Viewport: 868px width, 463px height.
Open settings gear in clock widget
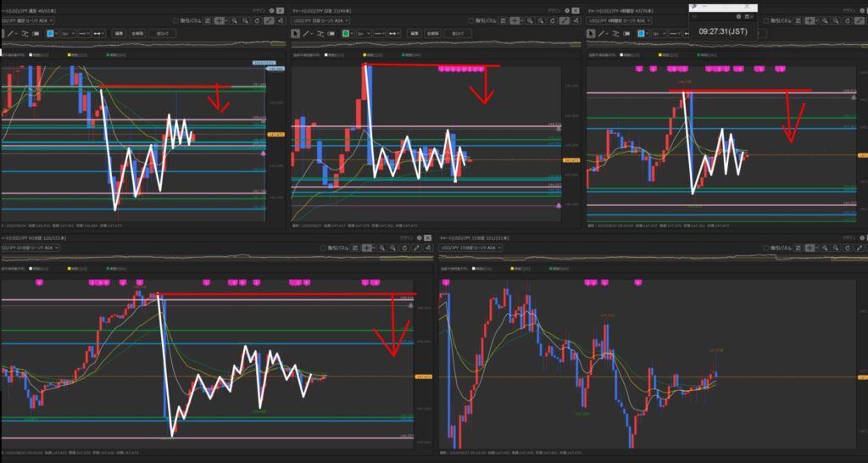point(738,17)
